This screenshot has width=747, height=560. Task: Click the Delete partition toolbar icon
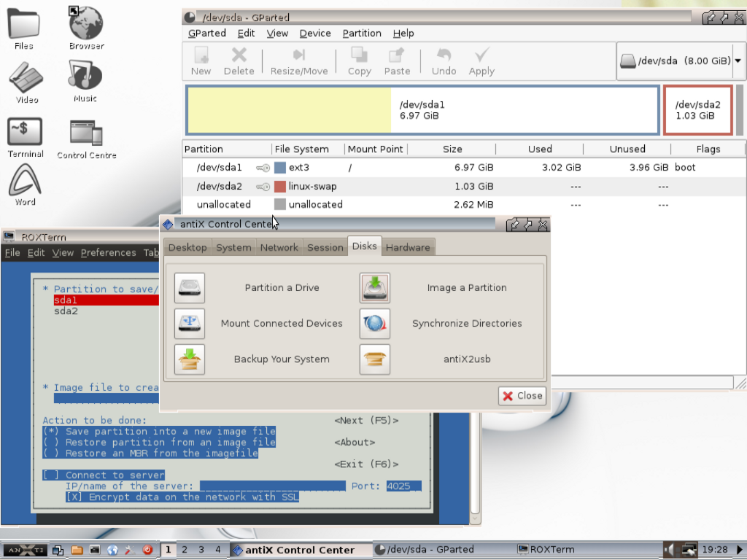[x=239, y=61]
